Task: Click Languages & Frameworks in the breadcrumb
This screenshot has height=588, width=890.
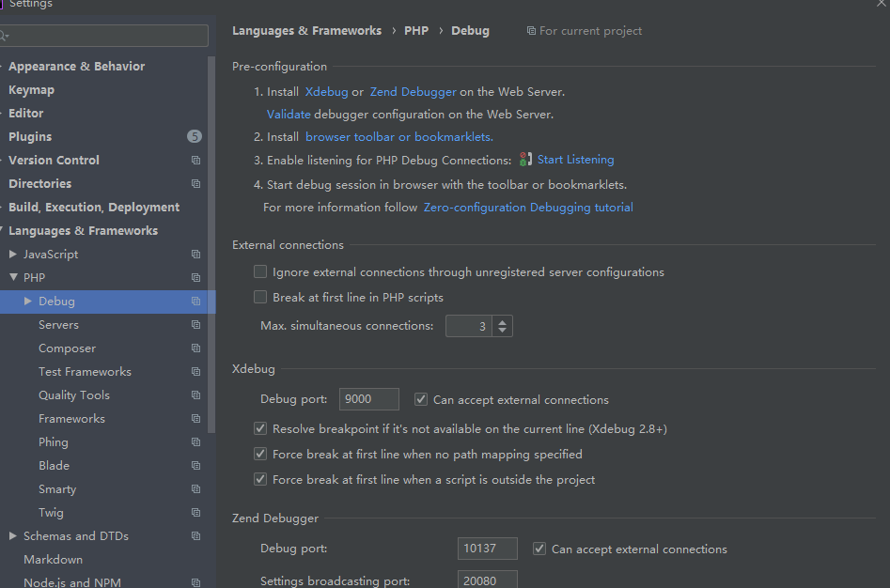Action: pyautogui.click(x=306, y=31)
